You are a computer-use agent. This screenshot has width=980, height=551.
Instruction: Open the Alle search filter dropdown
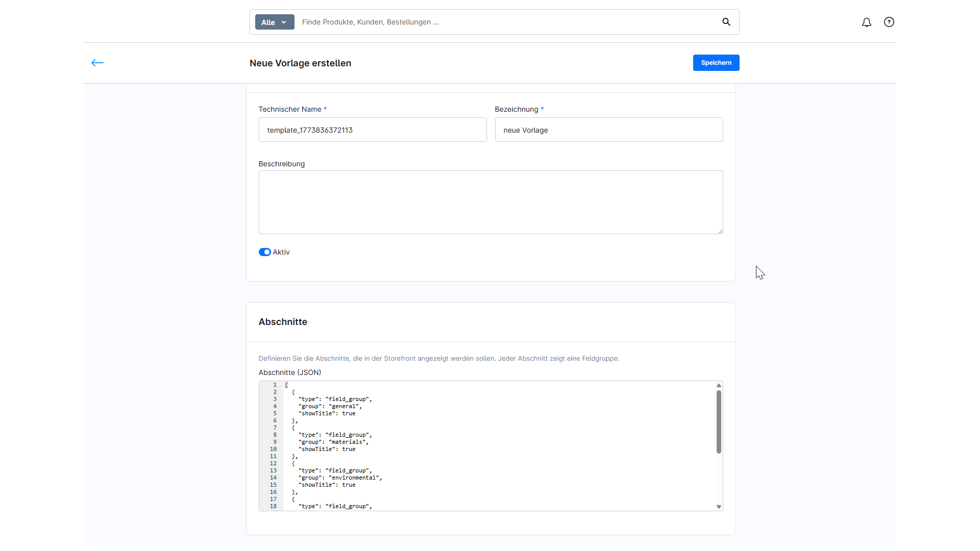275,22
